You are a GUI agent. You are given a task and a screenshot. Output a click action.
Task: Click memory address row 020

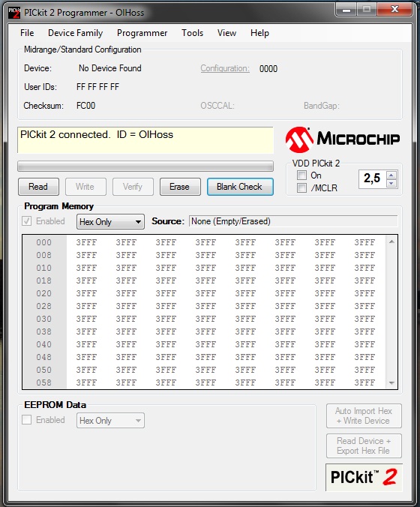pos(44,293)
